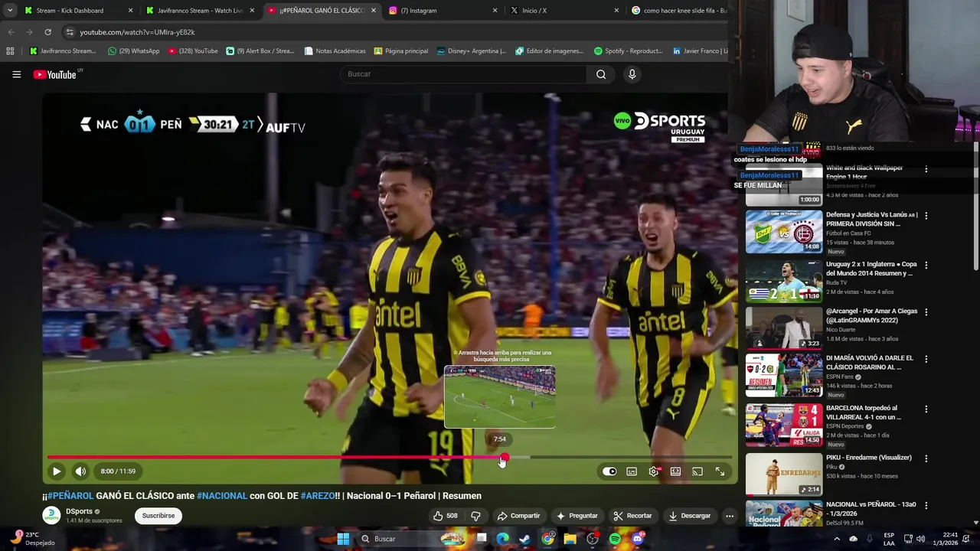Show hidden system tray icons
This screenshot has width=980, height=551.
(x=836, y=539)
